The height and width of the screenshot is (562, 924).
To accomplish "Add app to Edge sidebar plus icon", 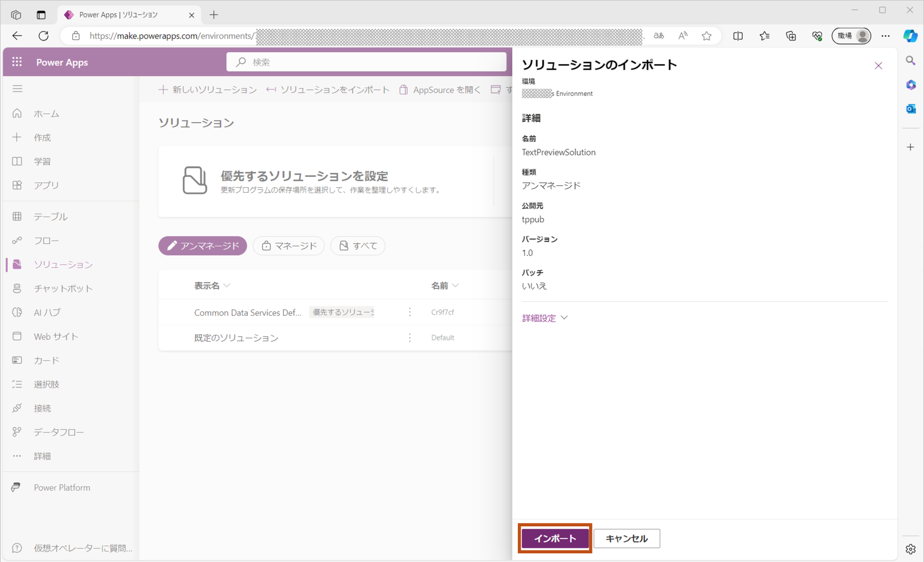I will click(911, 147).
